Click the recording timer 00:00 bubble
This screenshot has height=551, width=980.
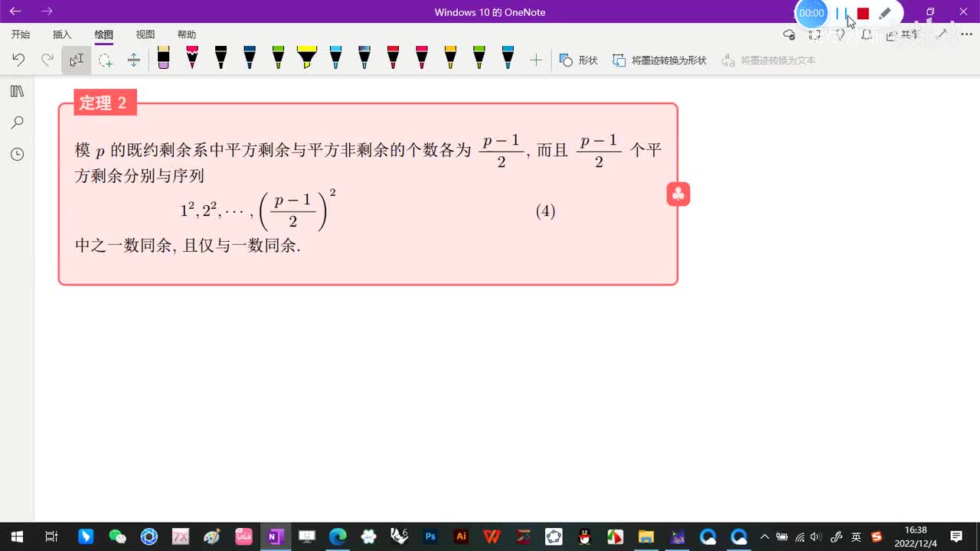pos(812,13)
